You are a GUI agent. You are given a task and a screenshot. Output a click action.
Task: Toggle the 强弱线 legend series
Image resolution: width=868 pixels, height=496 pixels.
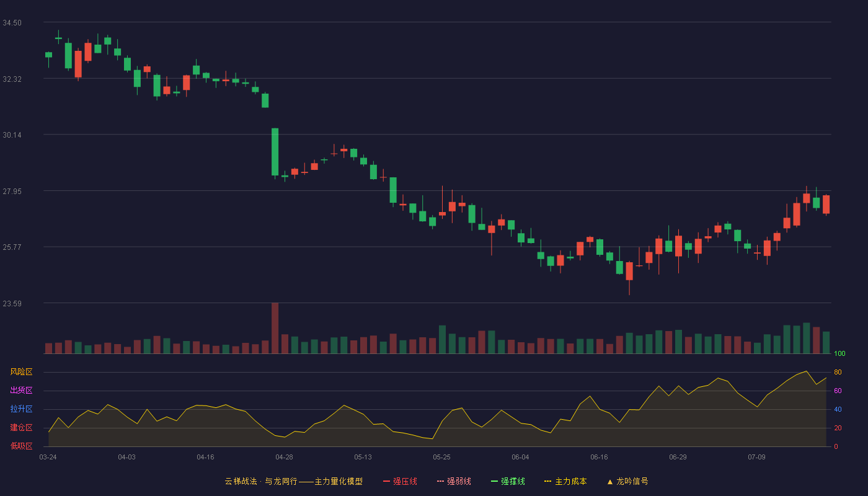pyautogui.click(x=454, y=481)
